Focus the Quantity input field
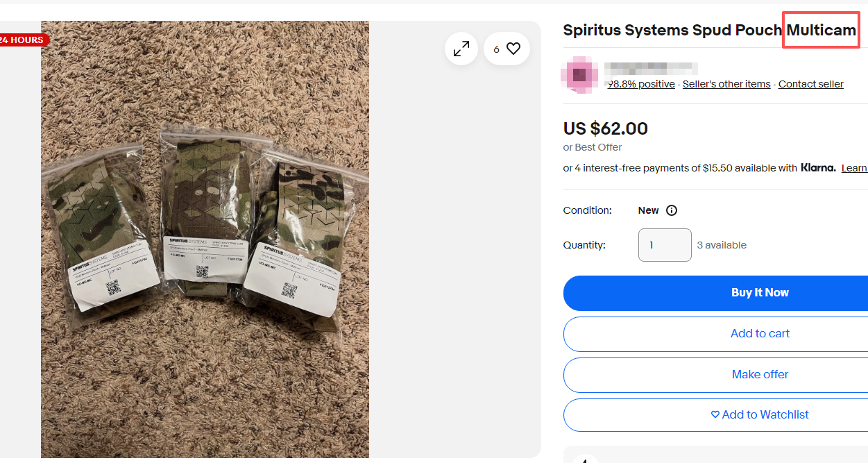The height and width of the screenshot is (463, 868). (665, 245)
